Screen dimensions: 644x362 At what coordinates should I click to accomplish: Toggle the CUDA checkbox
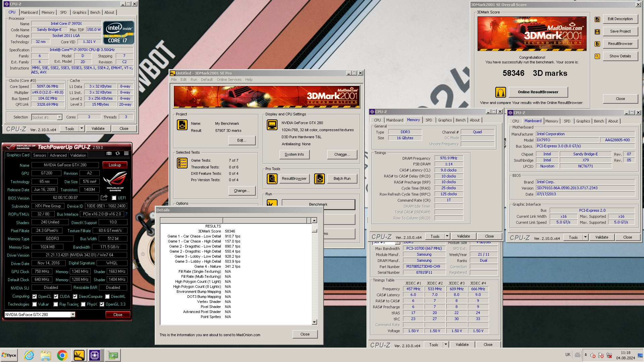pos(56,297)
